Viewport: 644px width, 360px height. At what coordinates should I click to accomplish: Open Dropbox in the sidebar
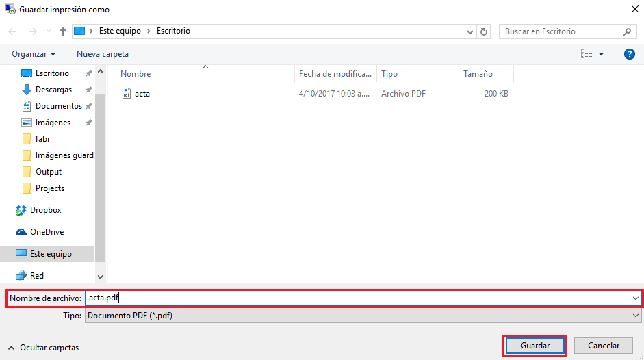(45, 210)
